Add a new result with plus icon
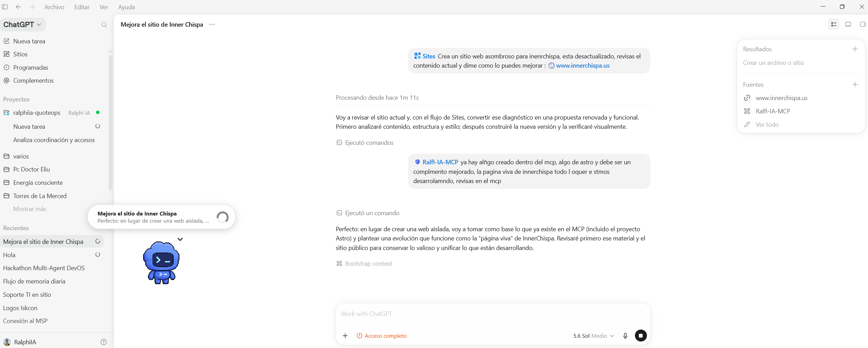Screen dimensions: 868x348 855,49
